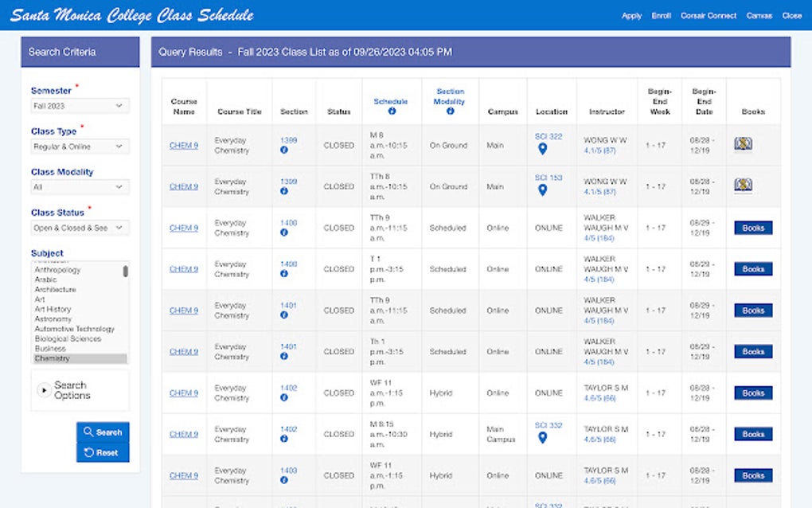Open map pin for SCI 332 location

click(542, 438)
